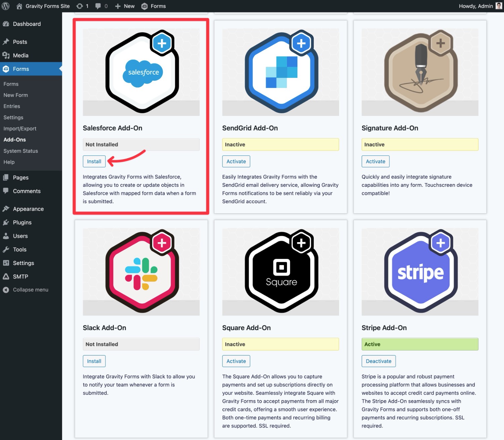The width and height of the screenshot is (504, 440).
Task: Click the Collapse menu arrow icon
Action: [6, 290]
